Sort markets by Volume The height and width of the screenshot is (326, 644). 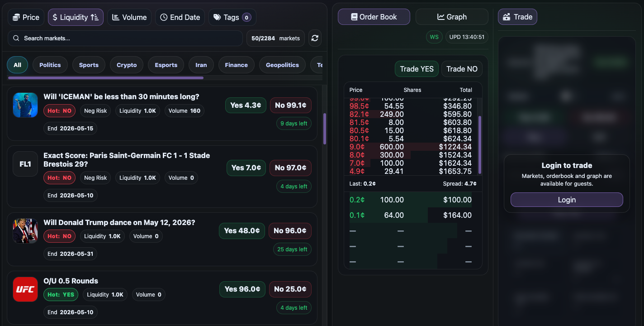tap(129, 17)
